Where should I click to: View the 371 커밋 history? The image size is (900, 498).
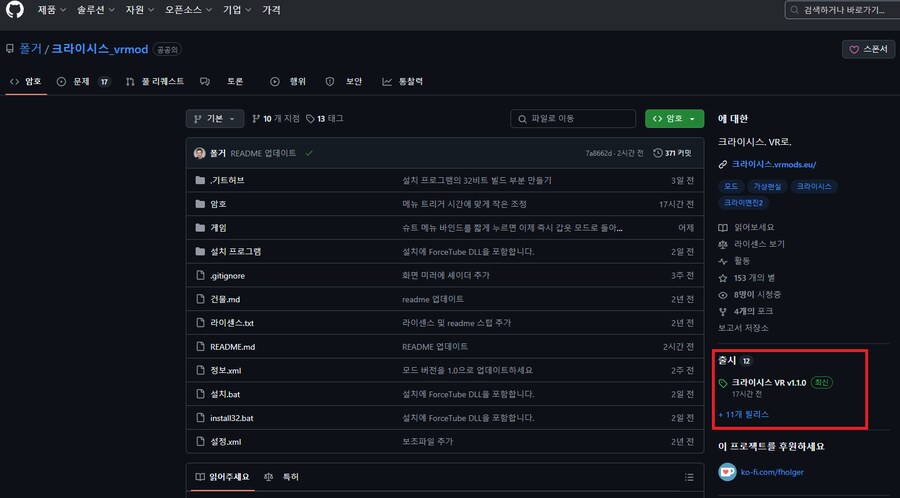[673, 153]
